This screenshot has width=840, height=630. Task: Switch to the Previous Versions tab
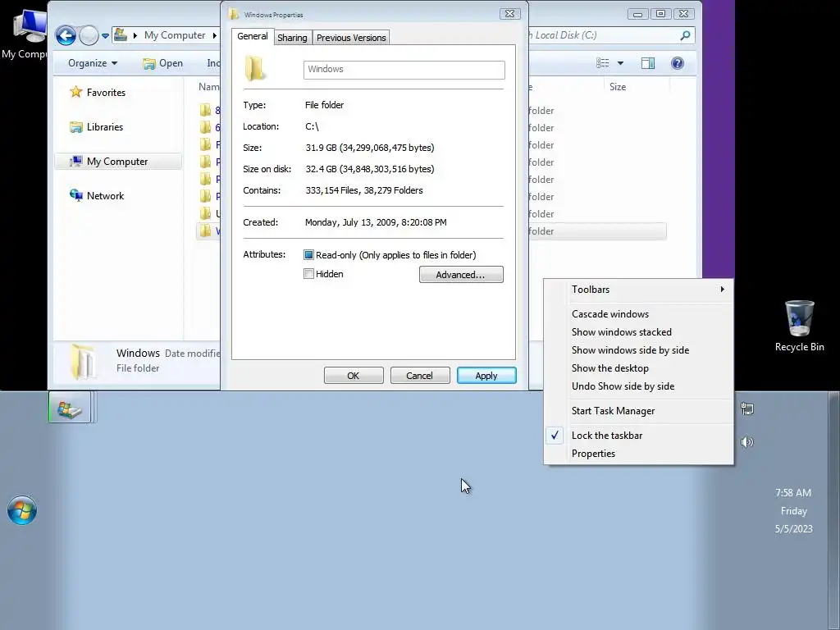point(351,38)
